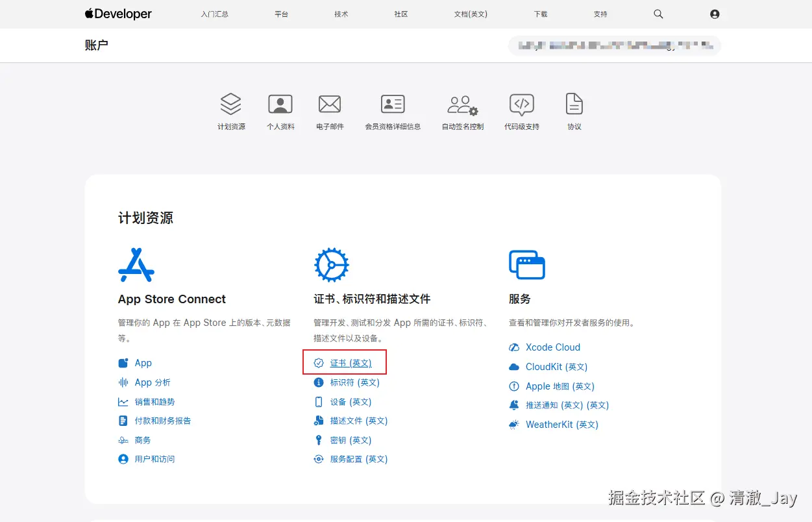
Task: Open the 技术 menu
Action: [341, 14]
